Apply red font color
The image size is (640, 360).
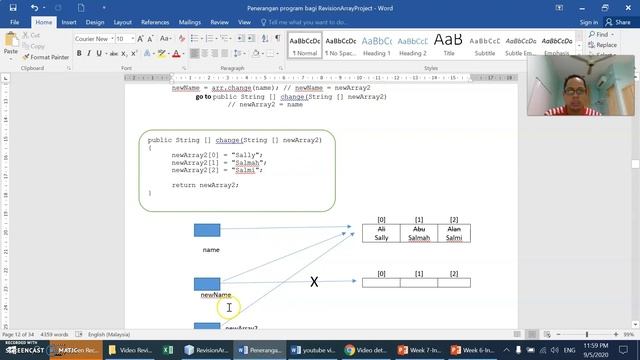click(176, 53)
